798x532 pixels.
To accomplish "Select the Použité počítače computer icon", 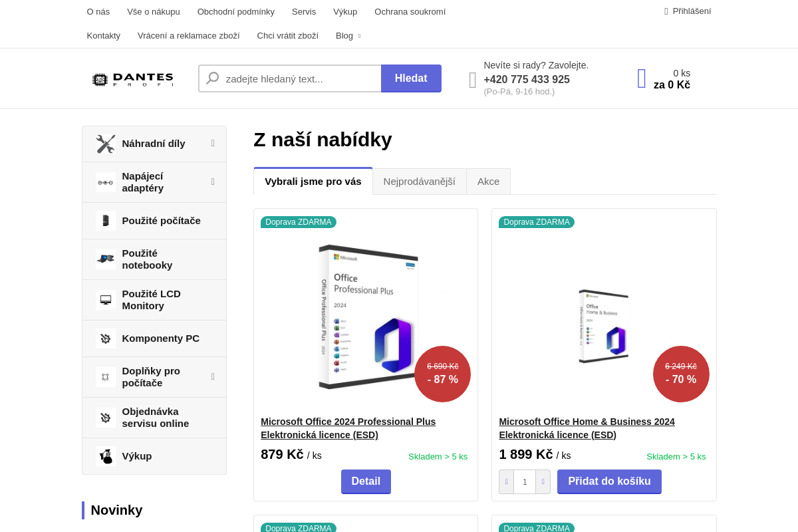I will [105, 221].
